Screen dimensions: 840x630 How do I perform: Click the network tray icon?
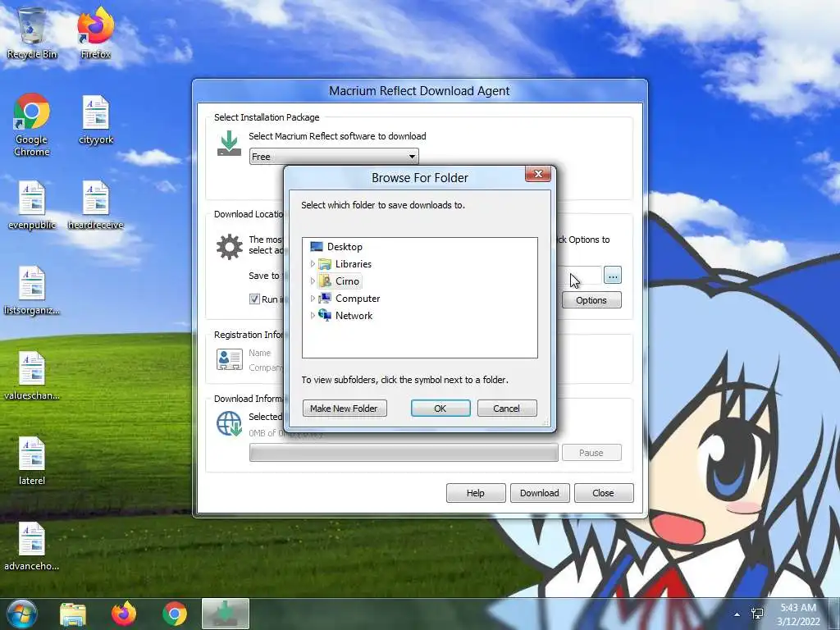click(x=757, y=614)
